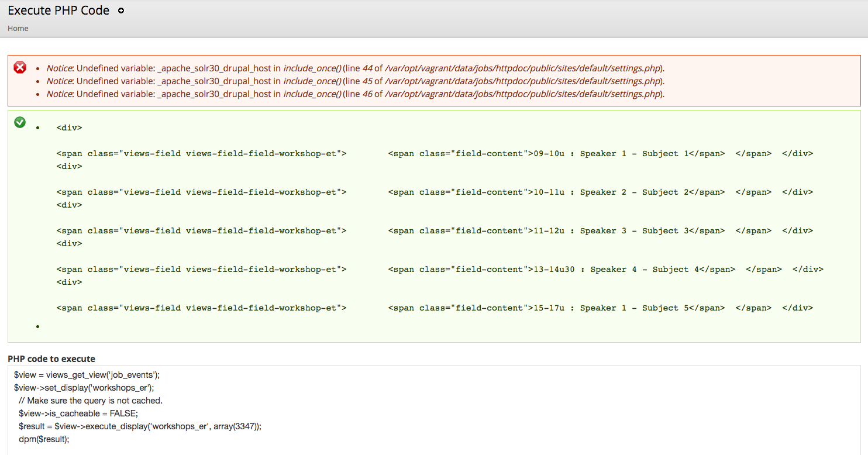Image resolution: width=868 pixels, height=455 pixels.
Task: Click the red error stop icon
Action: tap(19, 67)
